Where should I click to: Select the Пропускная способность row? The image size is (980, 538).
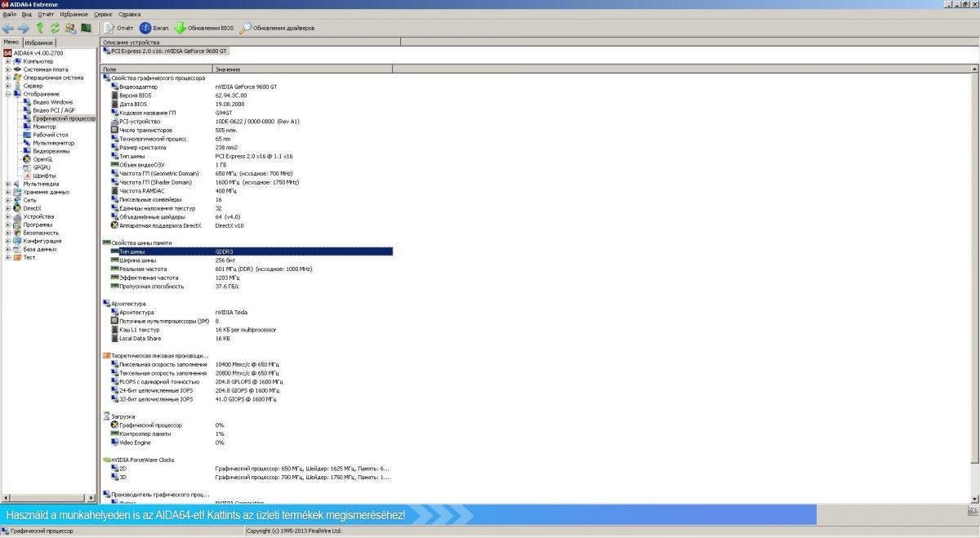coord(247,287)
